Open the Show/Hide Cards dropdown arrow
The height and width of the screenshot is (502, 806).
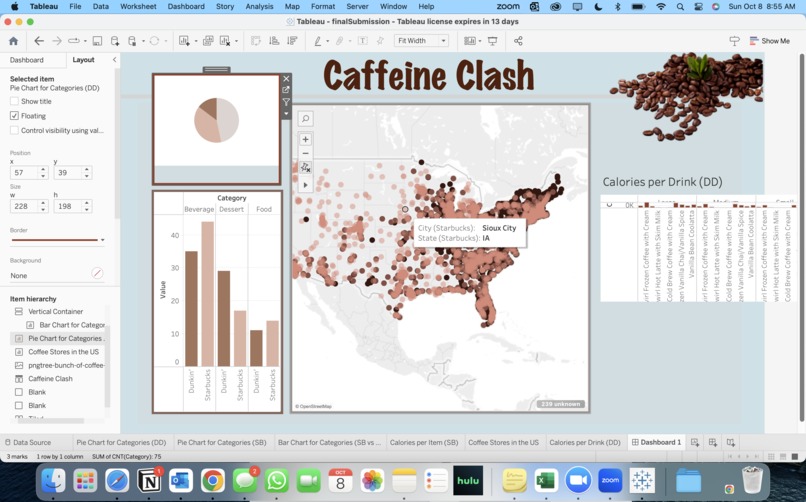(x=480, y=41)
